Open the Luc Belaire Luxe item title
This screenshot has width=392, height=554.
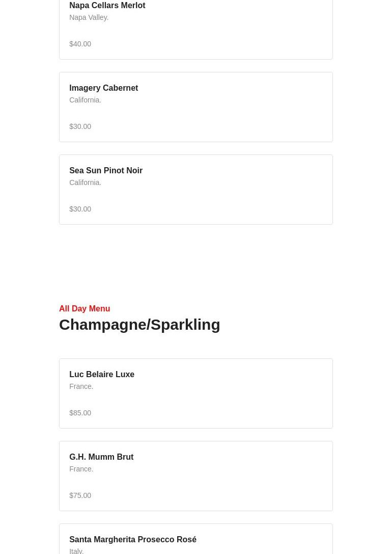pos(101,375)
